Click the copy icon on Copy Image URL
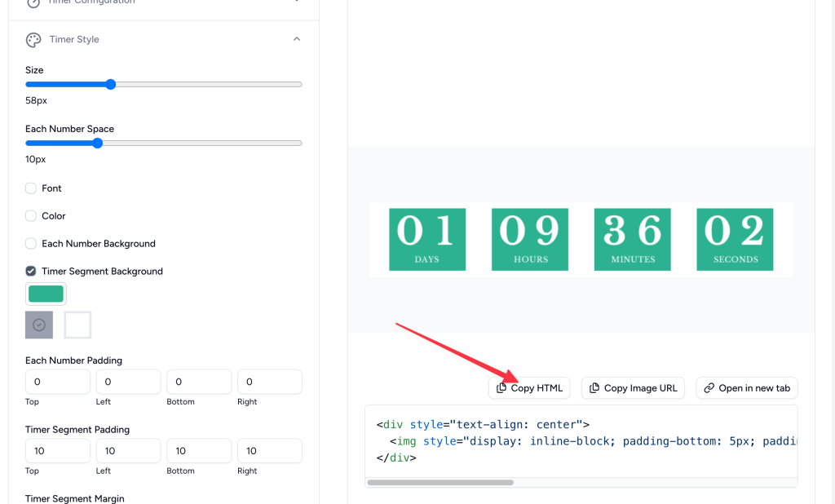This screenshot has height=504, width=835. click(x=594, y=387)
